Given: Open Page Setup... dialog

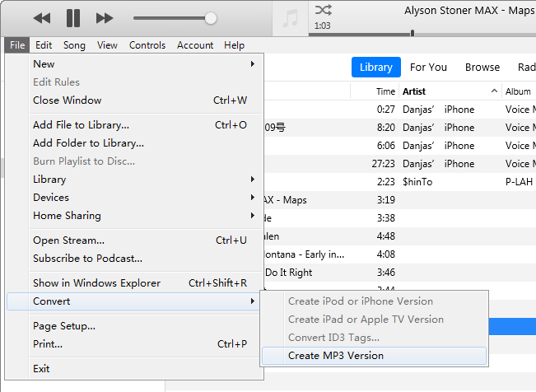Looking at the screenshot, I should pyautogui.click(x=135, y=325).
